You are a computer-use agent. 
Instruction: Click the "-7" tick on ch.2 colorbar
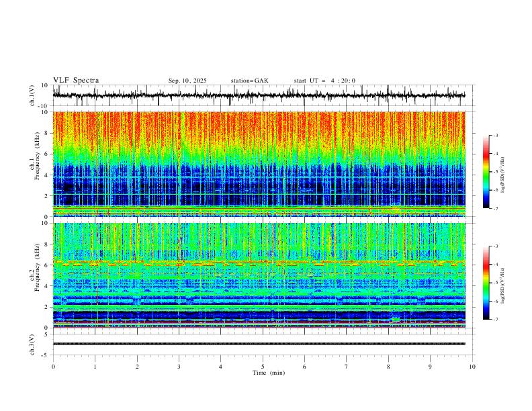coord(495,319)
